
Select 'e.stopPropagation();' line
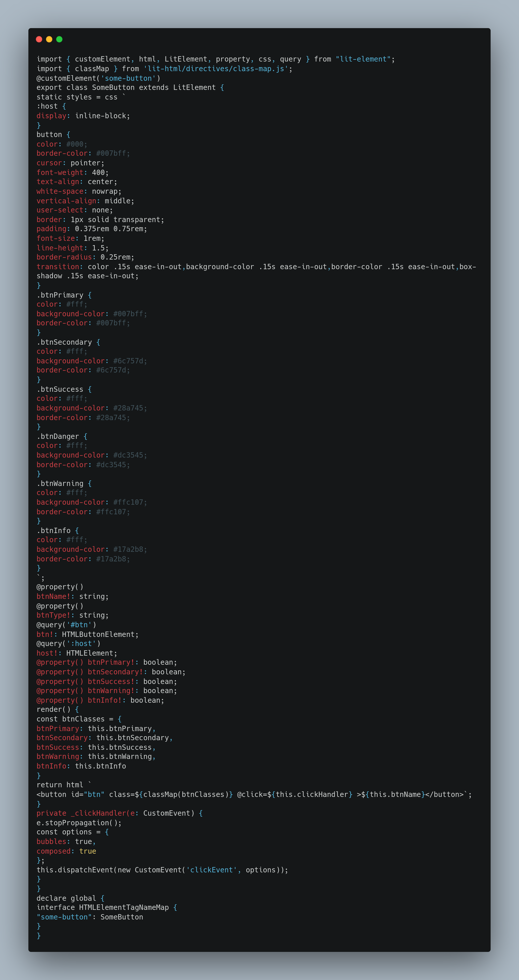[79, 822]
